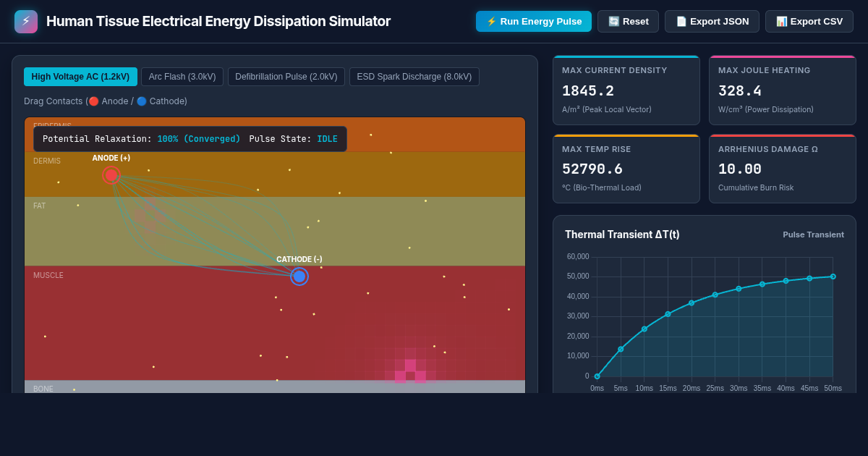Click the Max Current Density value 1845.2
This screenshot has width=868, height=456.
588,91
